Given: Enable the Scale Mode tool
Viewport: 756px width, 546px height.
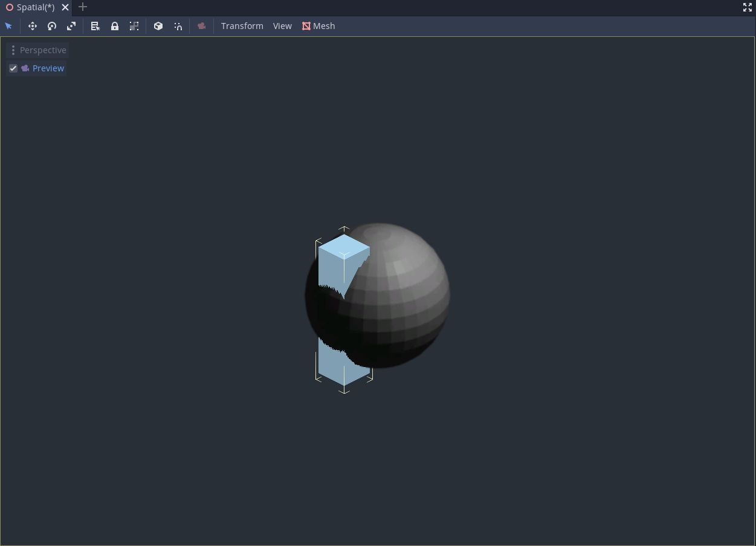Looking at the screenshot, I should pyautogui.click(x=71, y=26).
